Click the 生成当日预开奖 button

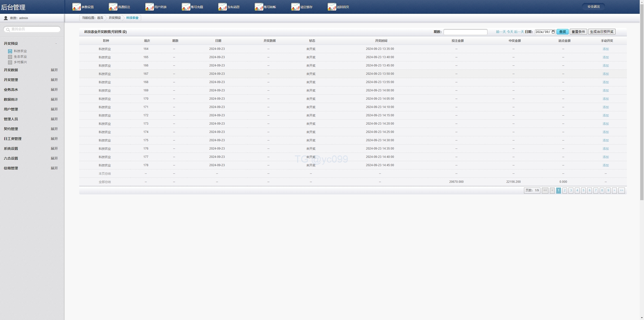(601, 32)
